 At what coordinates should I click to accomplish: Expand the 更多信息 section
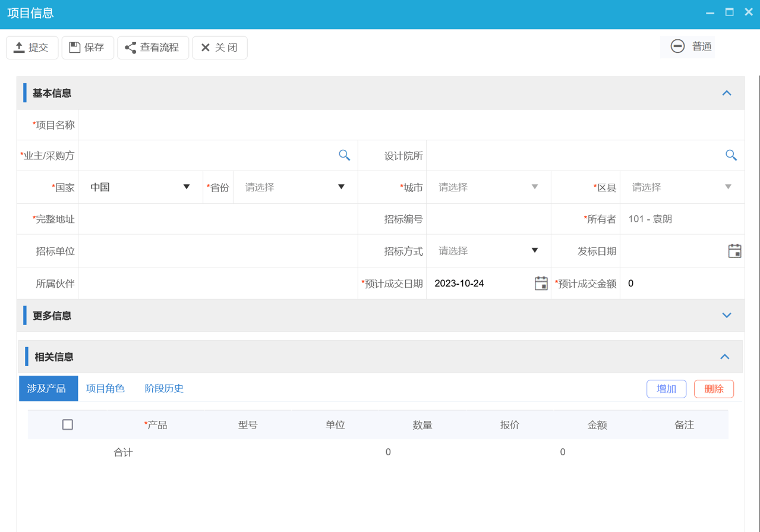[726, 315]
